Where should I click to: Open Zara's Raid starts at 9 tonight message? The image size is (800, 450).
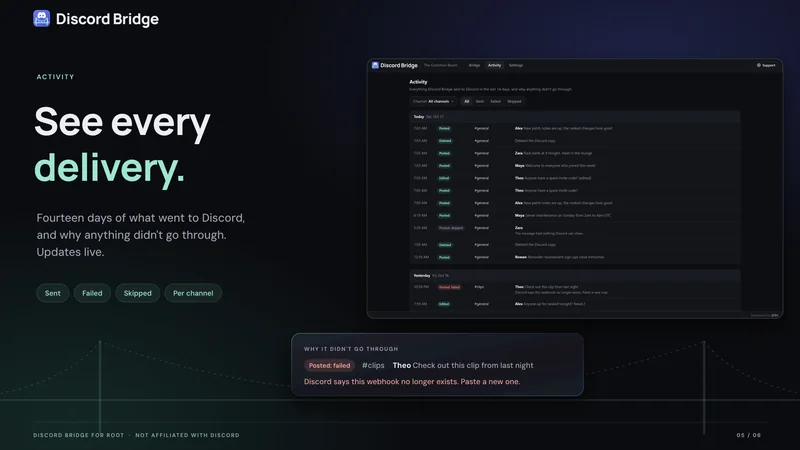coord(554,153)
